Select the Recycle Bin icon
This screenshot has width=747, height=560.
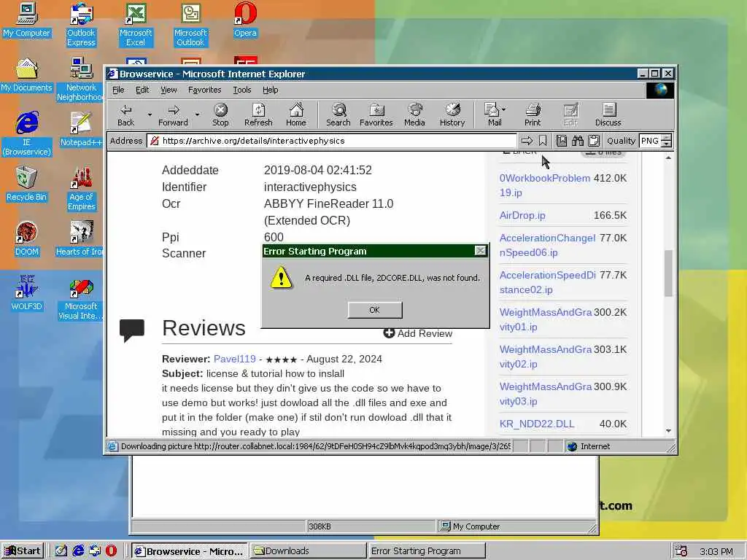[x=27, y=184]
